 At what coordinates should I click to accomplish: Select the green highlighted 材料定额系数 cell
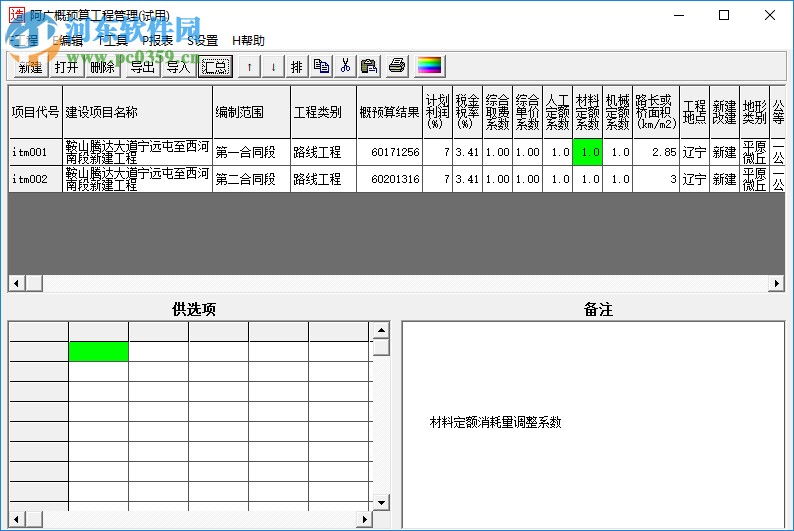coord(587,152)
